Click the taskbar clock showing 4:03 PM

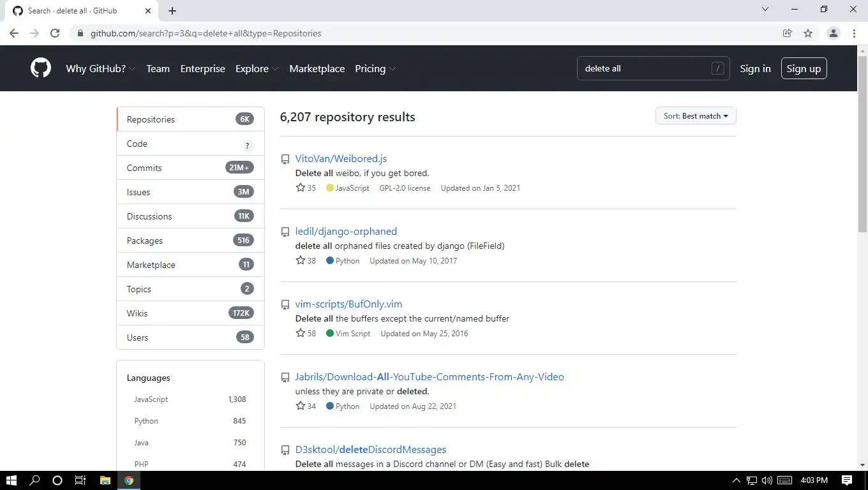pyautogui.click(x=814, y=480)
